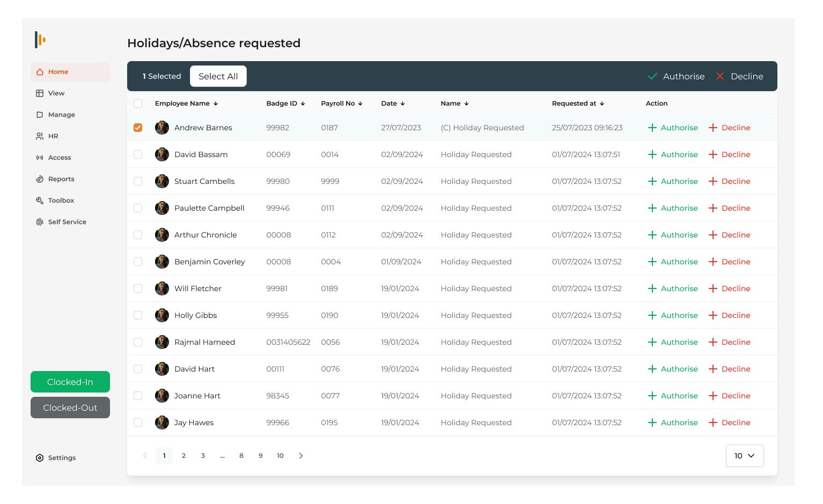Open the Home menu item

(x=70, y=72)
